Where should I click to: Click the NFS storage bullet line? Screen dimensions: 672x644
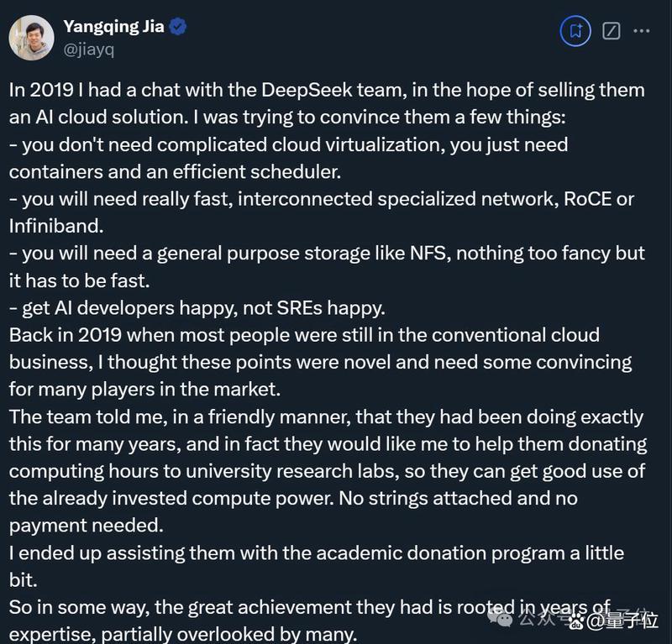(327, 254)
